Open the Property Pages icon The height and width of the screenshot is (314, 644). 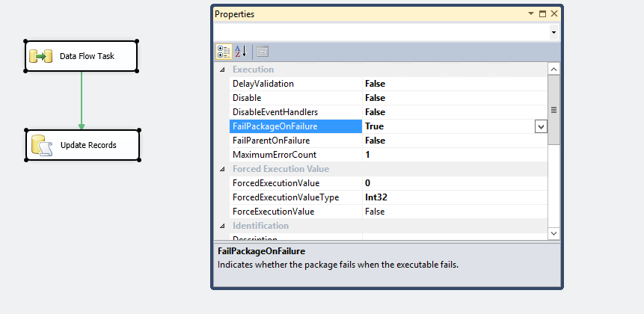(263, 52)
